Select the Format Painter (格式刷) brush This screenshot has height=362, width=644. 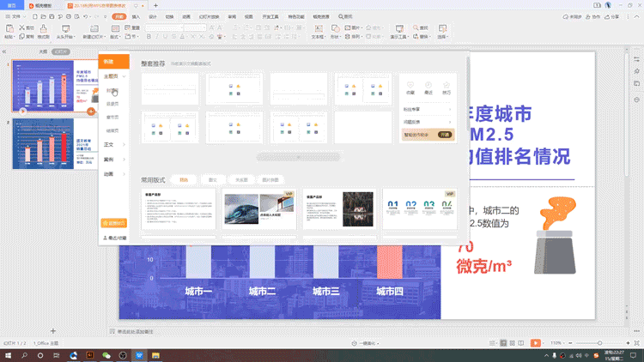tap(43, 28)
